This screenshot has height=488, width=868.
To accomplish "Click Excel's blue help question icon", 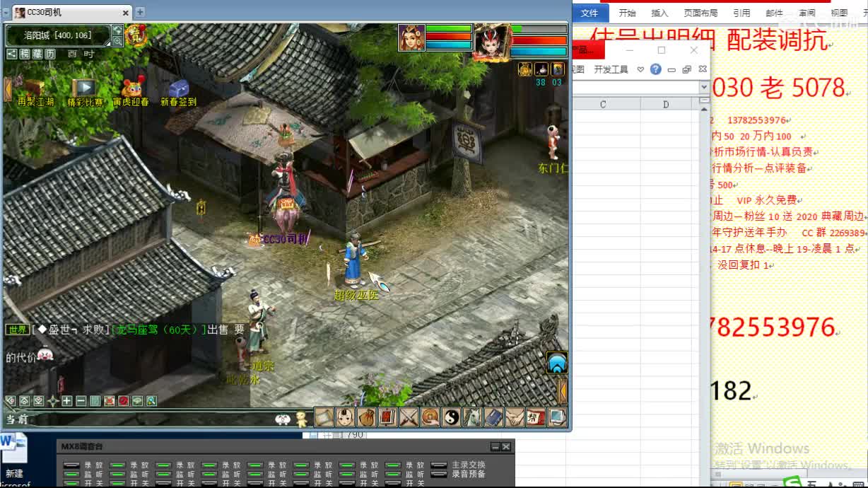I will tap(655, 69).
